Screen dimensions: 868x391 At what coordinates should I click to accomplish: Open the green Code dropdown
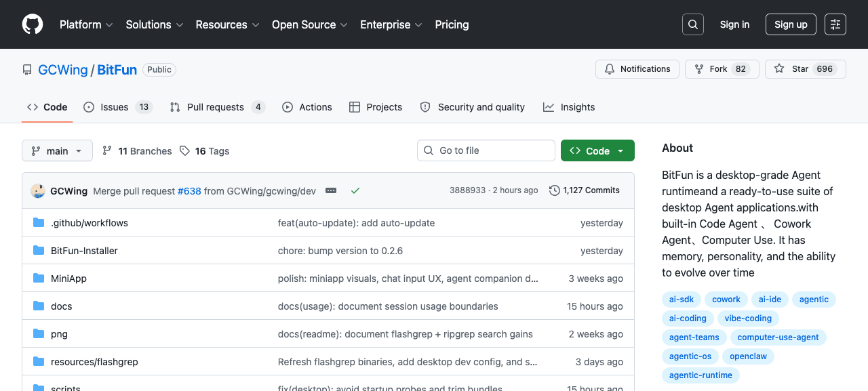(x=597, y=150)
